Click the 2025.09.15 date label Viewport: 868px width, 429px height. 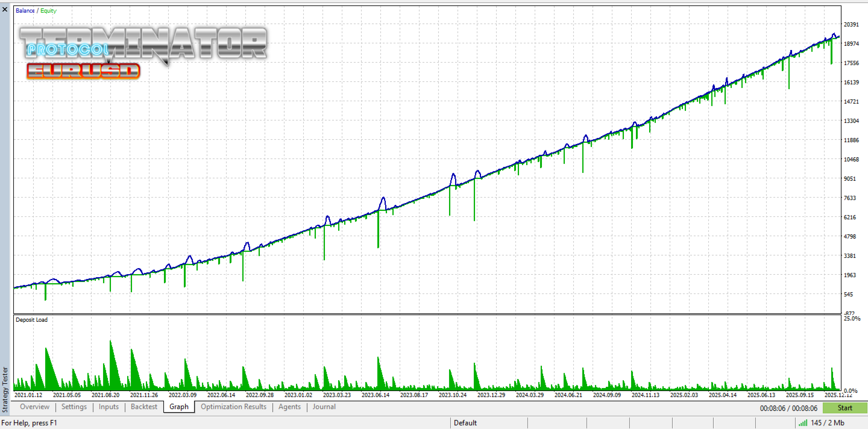pyautogui.click(x=799, y=395)
